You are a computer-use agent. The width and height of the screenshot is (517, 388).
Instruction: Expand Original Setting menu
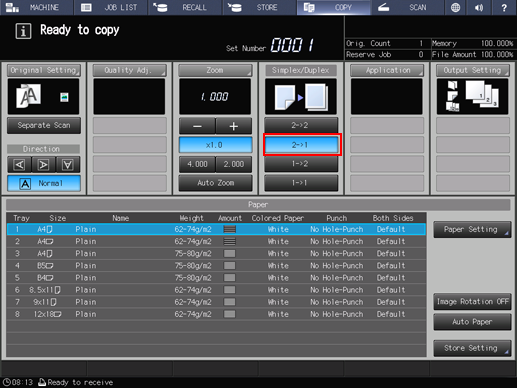coord(44,70)
